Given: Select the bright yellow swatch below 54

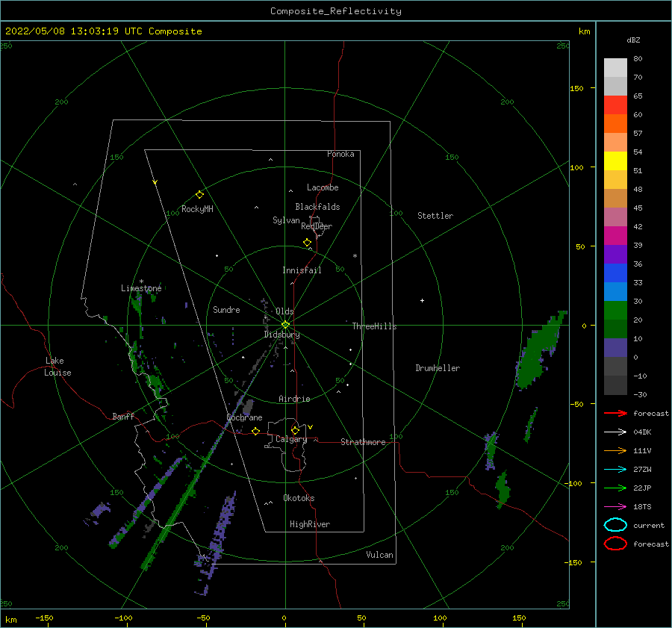Looking at the screenshot, I should (x=615, y=161).
